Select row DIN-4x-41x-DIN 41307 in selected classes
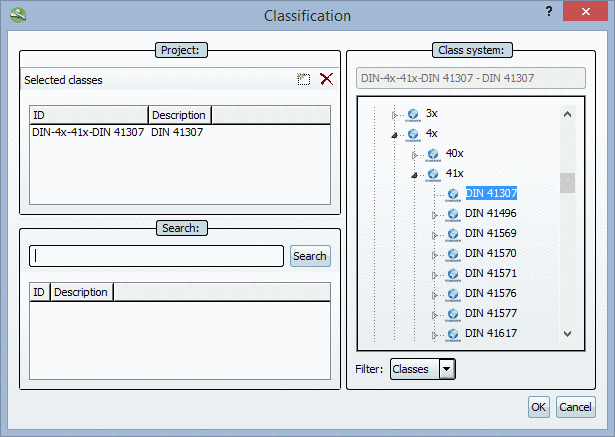615x437 pixels. 180,132
